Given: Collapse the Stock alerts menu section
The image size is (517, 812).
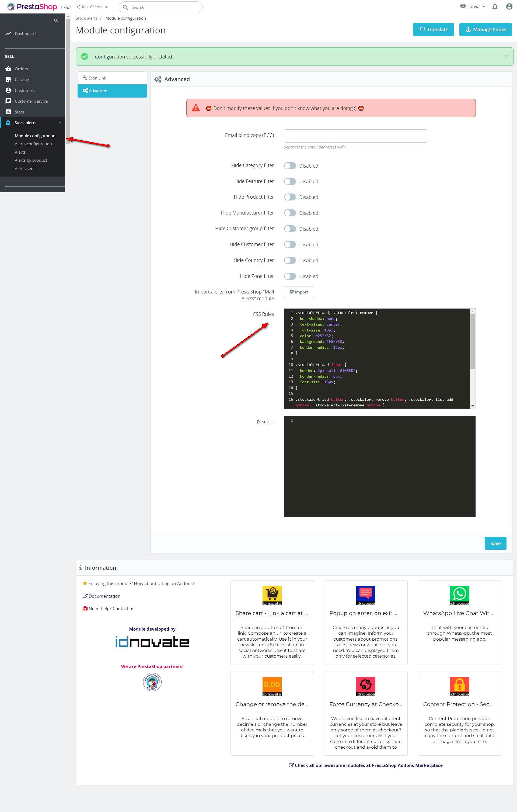Looking at the screenshot, I should click(60, 123).
